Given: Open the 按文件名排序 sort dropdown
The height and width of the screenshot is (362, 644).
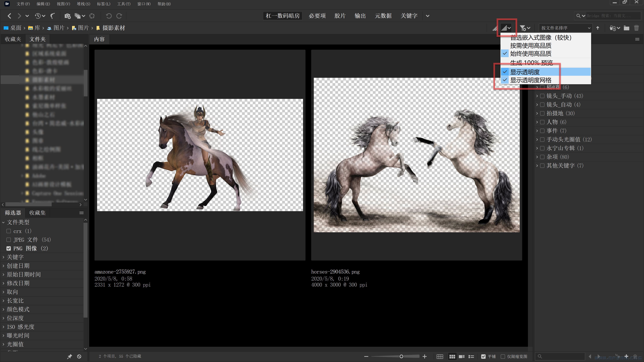Looking at the screenshot, I should click(x=566, y=28).
